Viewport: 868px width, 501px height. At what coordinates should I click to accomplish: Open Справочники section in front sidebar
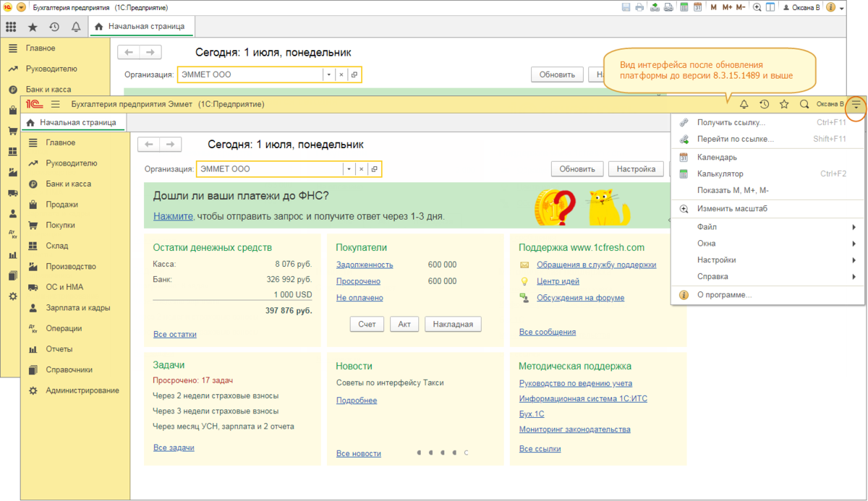pyautogui.click(x=69, y=369)
